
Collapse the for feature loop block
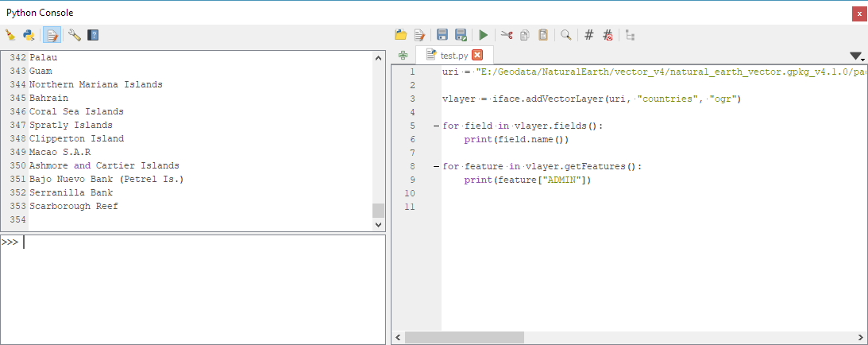[x=436, y=167]
